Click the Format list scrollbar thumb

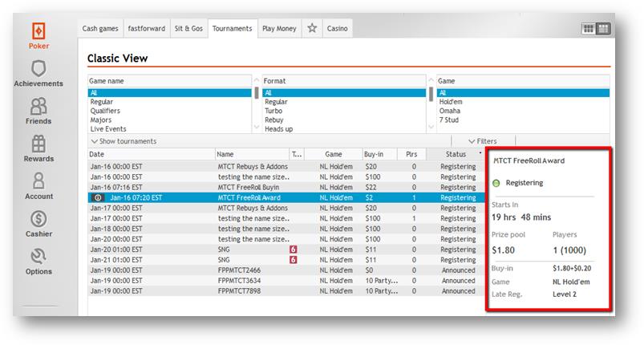coord(431,94)
